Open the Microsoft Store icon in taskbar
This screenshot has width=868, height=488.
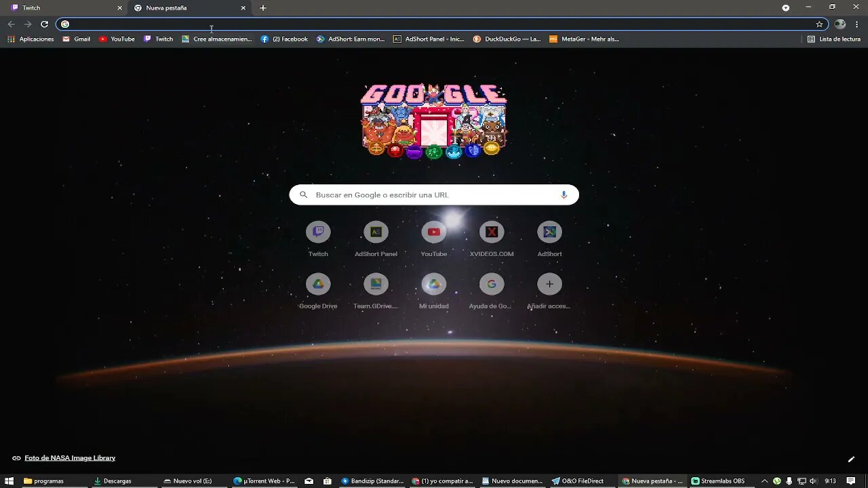[x=328, y=481]
